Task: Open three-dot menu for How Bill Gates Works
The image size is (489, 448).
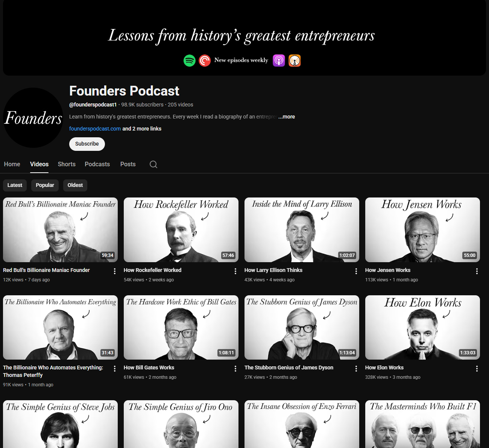Action: pos(235,369)
